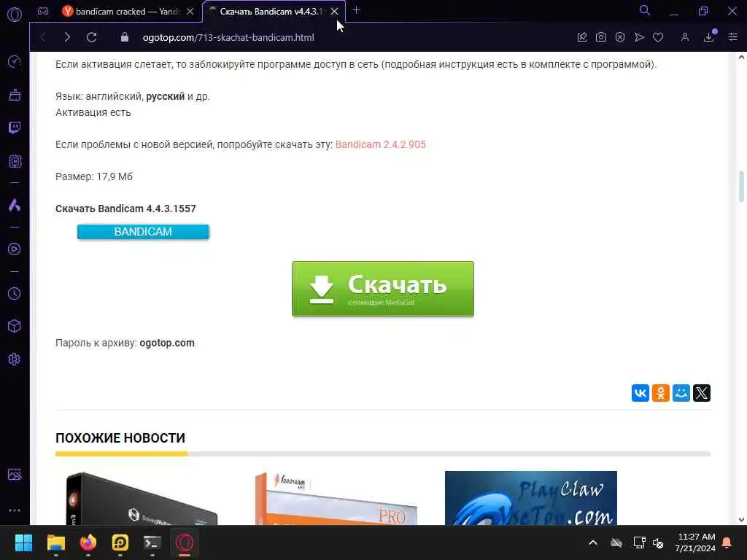
Task: Close the bandicam cracked Yandex tab
Action: [x=190, y=12]
